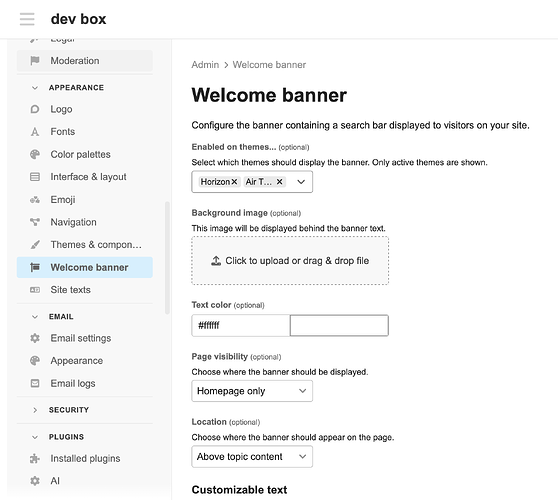Open Installed plugins link
This screenshot has width=558, height=500.
tap(85, 459)
